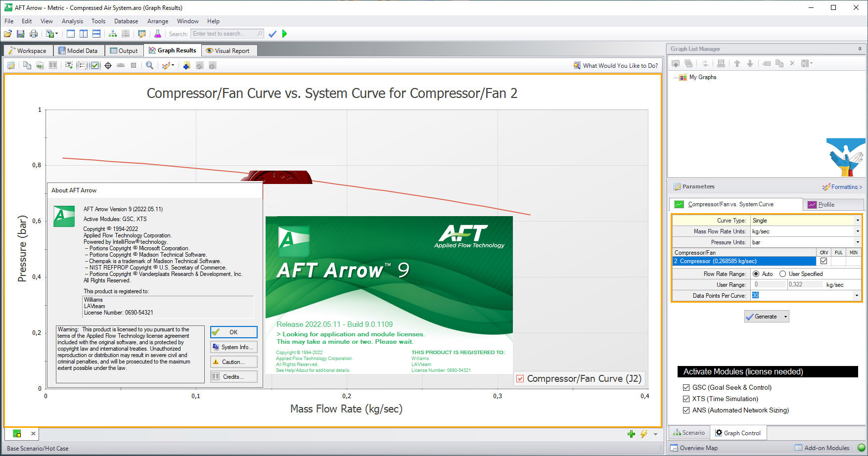The width and height of the screenshot is (868, 456).
Task: Uncheck XTS (Time Simulation) module
Action: (x=686, y=399)
